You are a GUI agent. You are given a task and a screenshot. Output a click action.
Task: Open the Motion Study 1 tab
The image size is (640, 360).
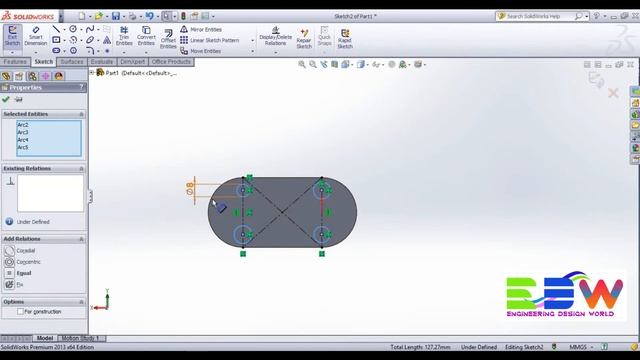coord(81,338)
